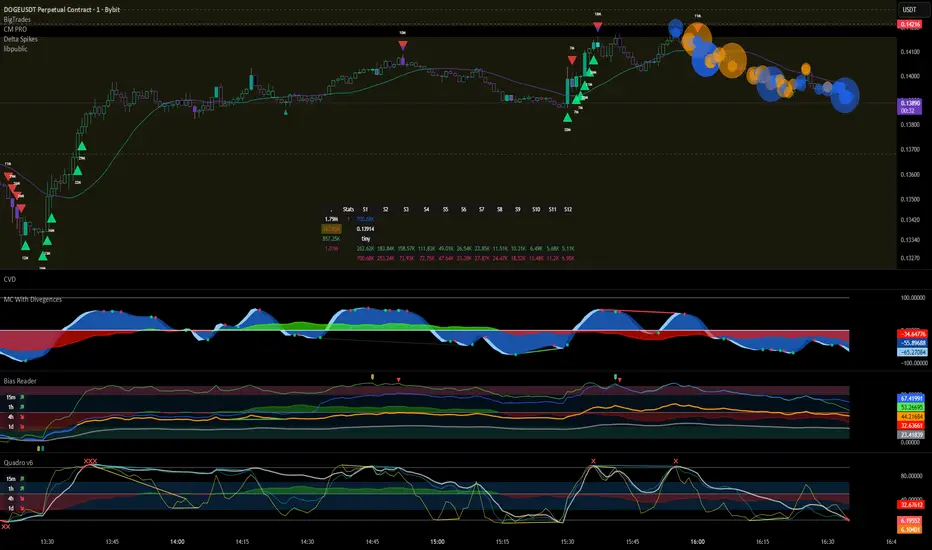This screenshot has height=550, width=932.
Task: Click the 1d row label in Bias Reader
Action: coord(11,427)
